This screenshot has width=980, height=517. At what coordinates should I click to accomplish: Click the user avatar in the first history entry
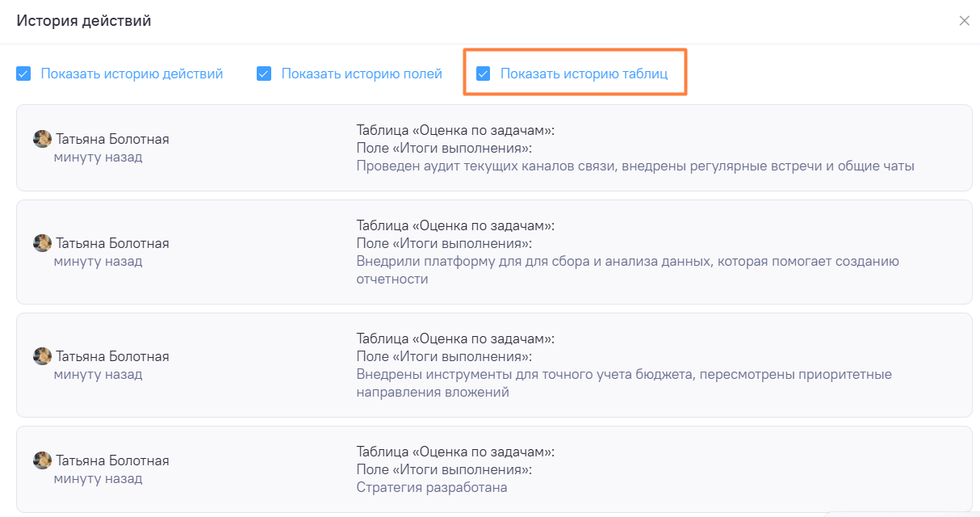pyautogui.click(x=41, y=139)
